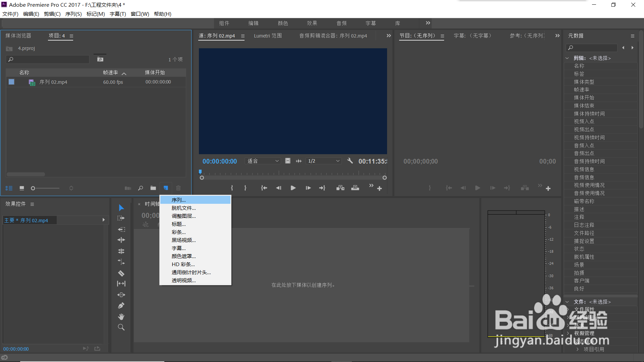The width and height of the screenshot is (644, 362).
Task: Choose 序列... from the new item menu
Action: [x=195, y=200]
